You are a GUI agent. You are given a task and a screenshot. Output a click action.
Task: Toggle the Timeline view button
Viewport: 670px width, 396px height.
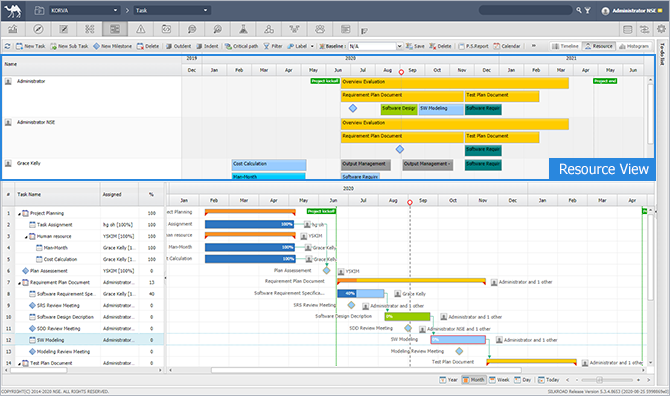coord(565,46)
